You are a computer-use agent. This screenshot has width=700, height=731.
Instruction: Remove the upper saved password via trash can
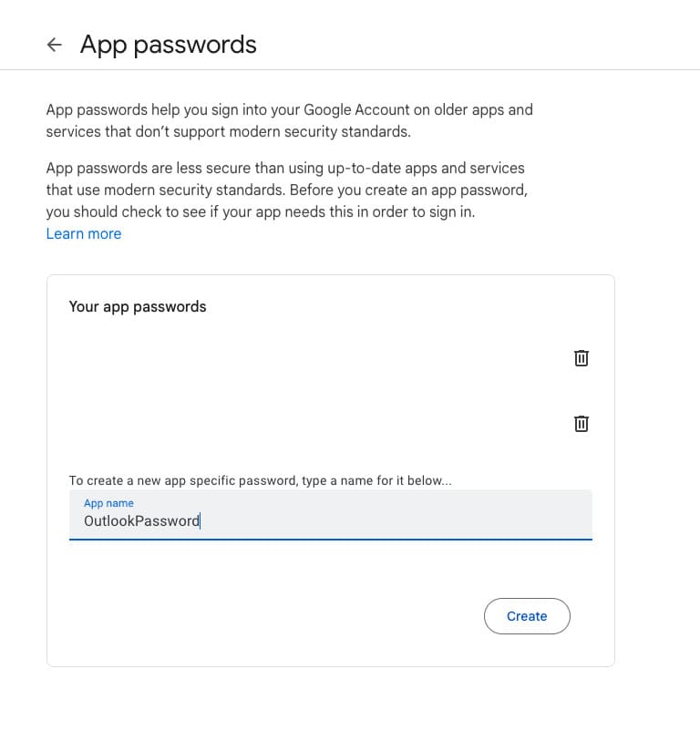[x=581, y=358]
